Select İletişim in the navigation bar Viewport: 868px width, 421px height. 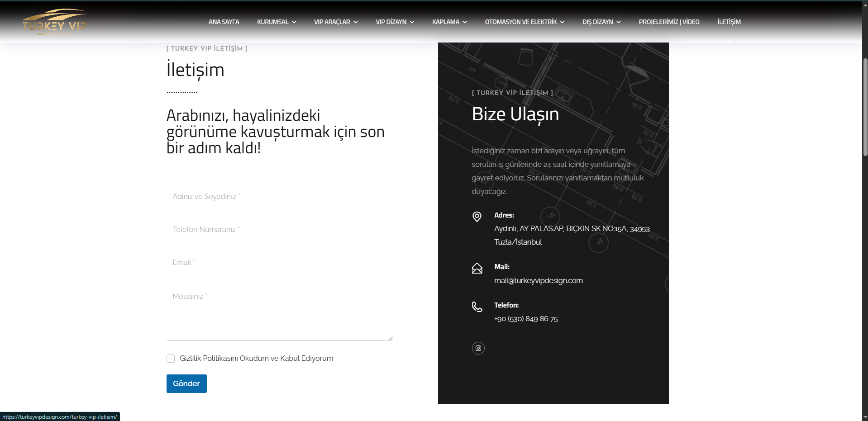pyautogui.click(x=729, y=22)
